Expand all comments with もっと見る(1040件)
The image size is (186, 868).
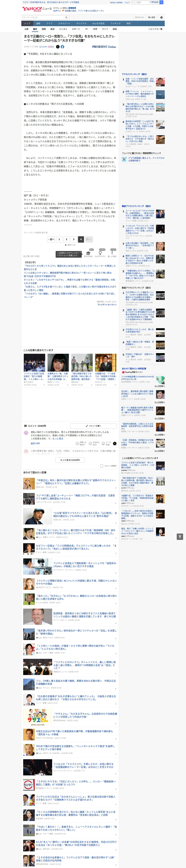point(70,460)
